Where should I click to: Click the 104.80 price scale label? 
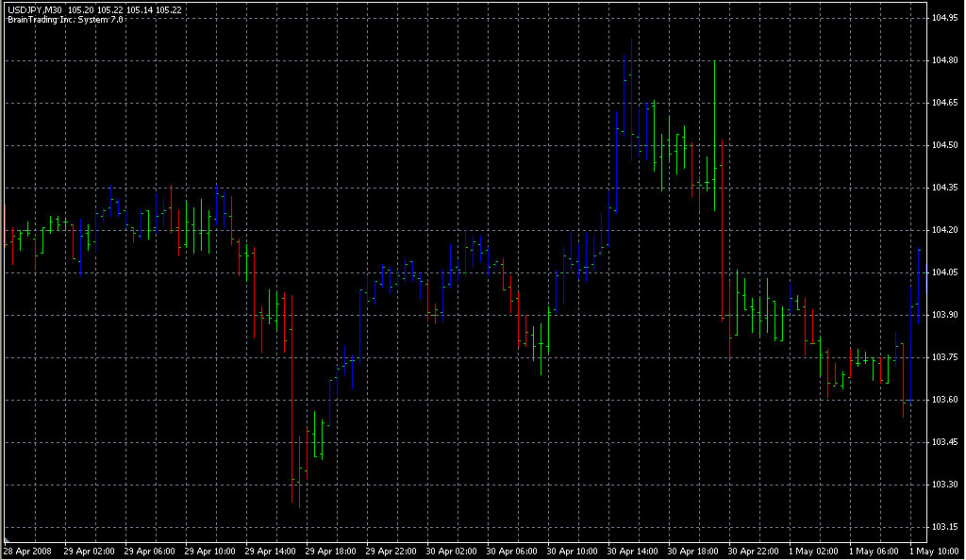943,60
